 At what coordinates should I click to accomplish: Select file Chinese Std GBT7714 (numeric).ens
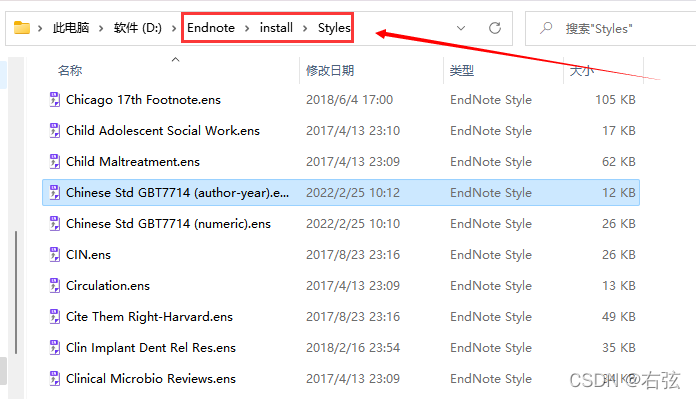pyautogui.click(x=168, y=224)
